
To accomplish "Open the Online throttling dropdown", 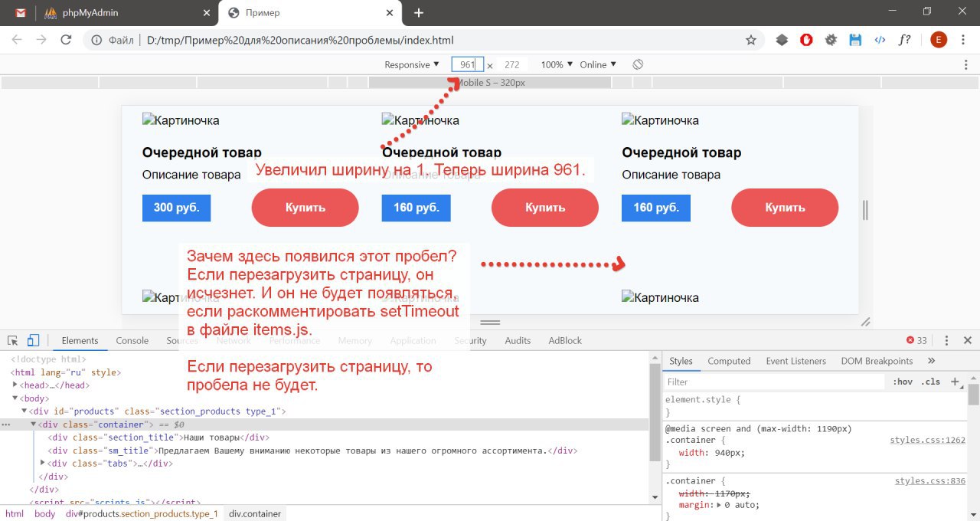I will click(x=598, y=65).
